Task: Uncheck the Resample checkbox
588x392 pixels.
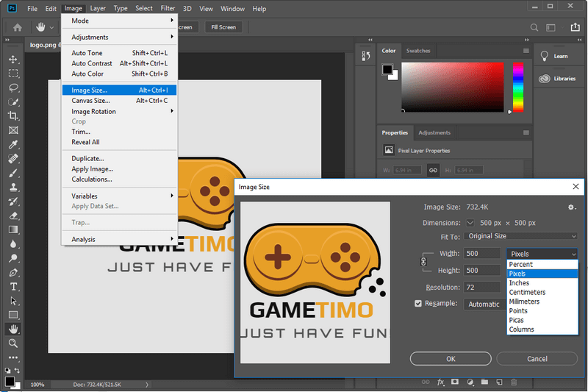Action: click(418, 303)
